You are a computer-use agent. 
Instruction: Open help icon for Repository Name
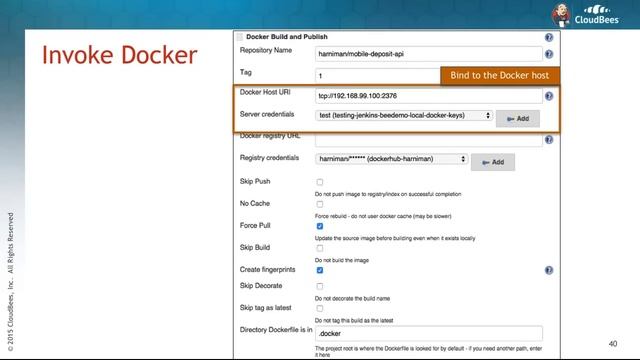(x=549, y=54)
